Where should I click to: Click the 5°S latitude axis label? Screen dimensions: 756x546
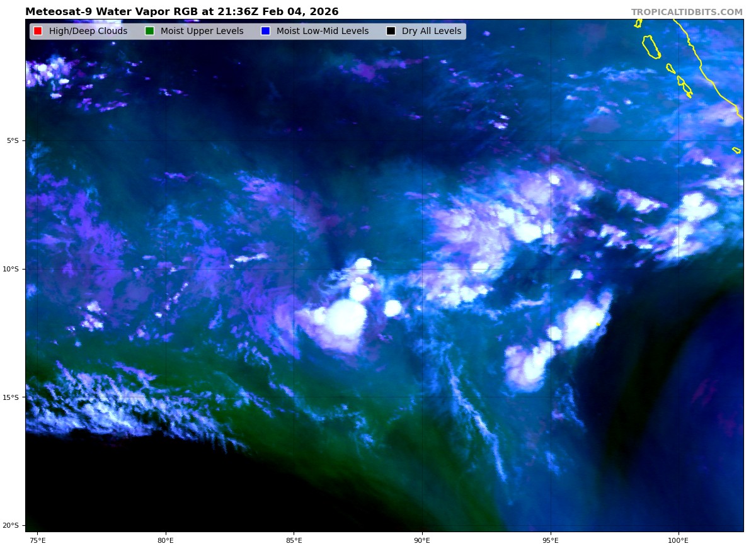[x=13, y=140]
